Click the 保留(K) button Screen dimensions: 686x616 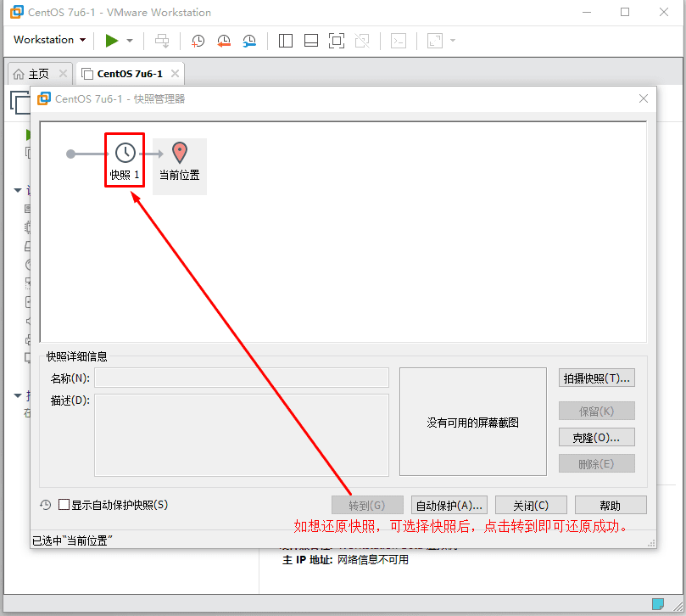[597, 412]
